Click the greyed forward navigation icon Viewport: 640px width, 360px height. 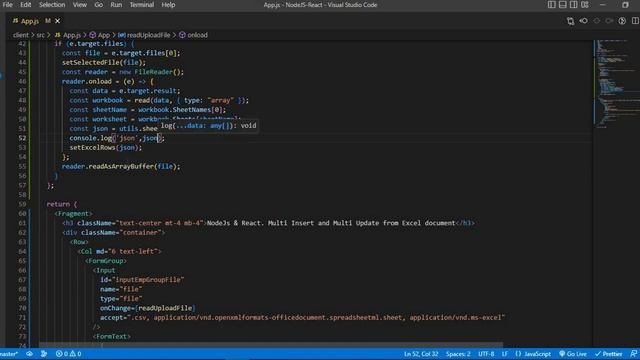pyautogui.click(x=609, y=21)
